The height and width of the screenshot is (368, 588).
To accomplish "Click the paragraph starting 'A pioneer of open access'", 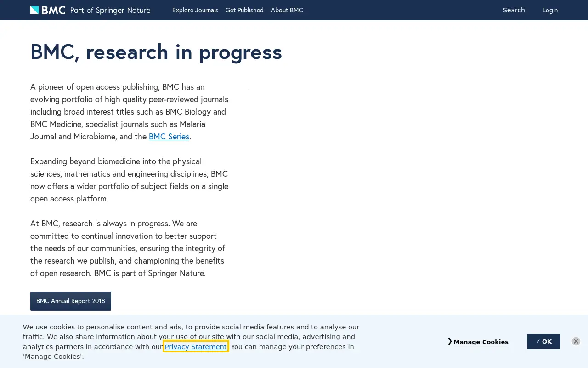I will point(130,112).
